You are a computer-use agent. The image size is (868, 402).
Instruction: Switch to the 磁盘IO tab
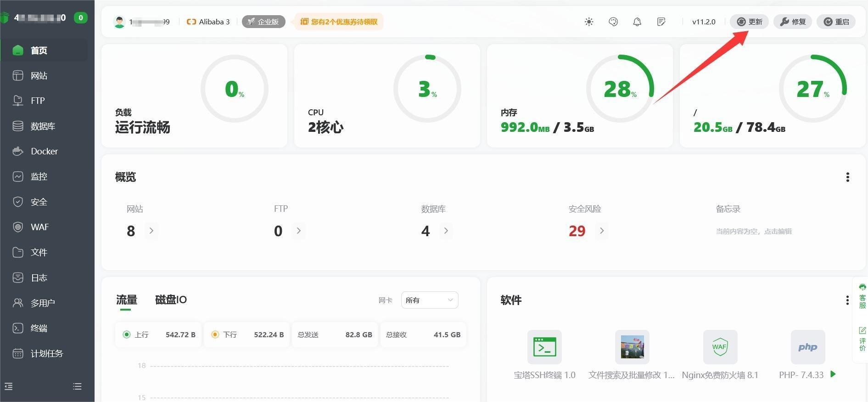pos(171,300)
